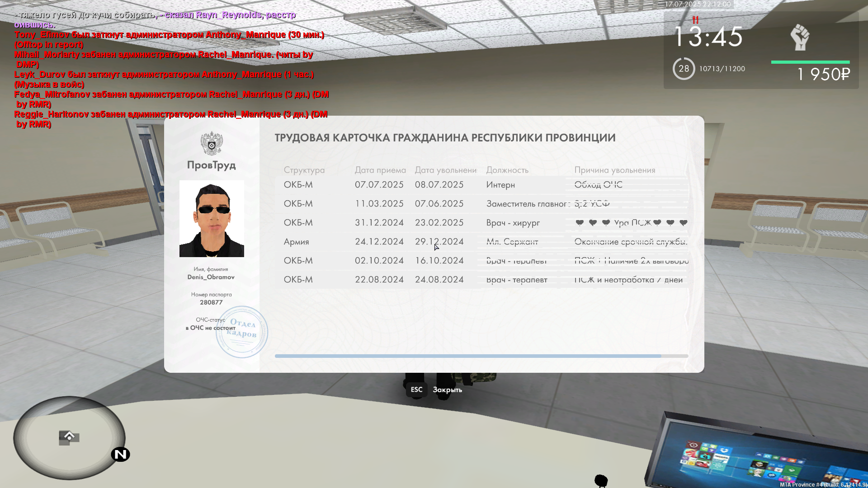Click the 07.06.2025 dismissal date

[439, 203]
